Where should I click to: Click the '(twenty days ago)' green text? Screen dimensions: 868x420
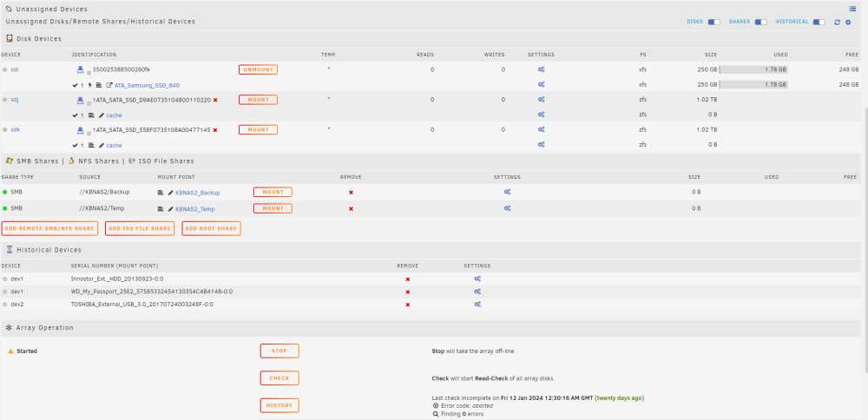pyautogui.click(x=619, y=397)
